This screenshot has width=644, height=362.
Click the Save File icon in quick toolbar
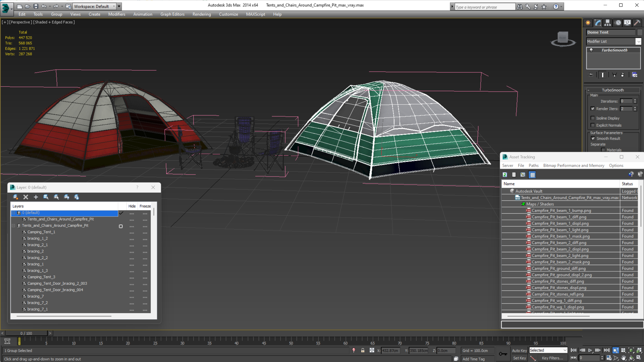pos(36,6)
